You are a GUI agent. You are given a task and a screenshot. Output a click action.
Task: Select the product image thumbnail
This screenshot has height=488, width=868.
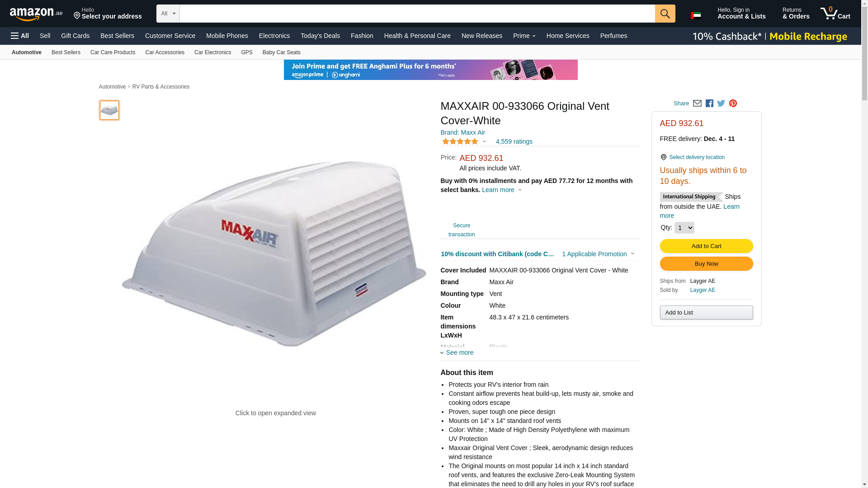(x=109, y=110)
